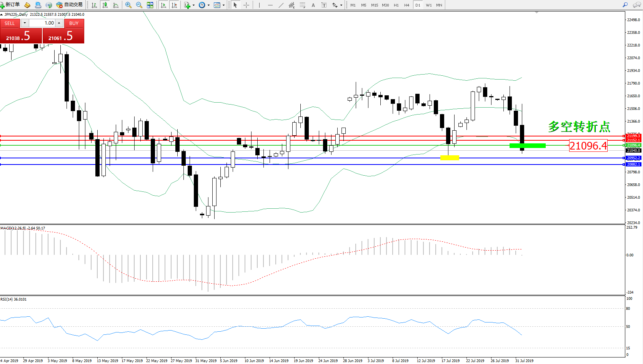Click the tile windows icon
643x364 pixels.
(150, 5)
